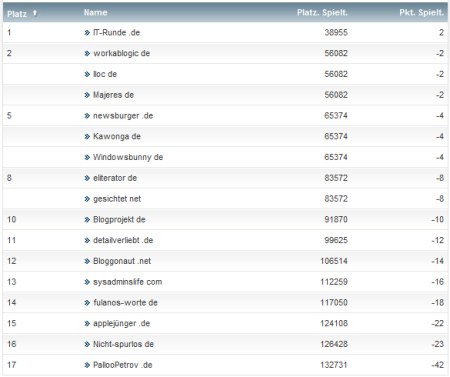Select rank number 17 in Platz column
The width and height of the screenshot is (450, 377).
[x=12, y=365]
